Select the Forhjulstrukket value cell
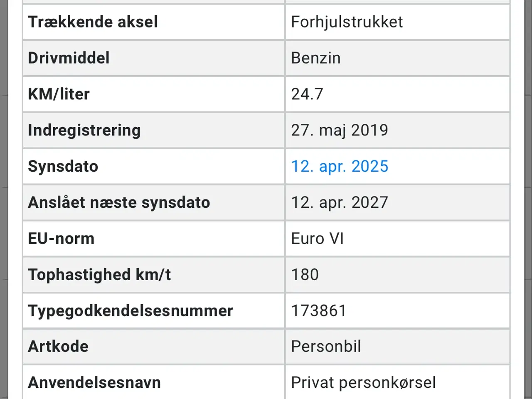Screen dimensions: 532x399 point(347,22)
